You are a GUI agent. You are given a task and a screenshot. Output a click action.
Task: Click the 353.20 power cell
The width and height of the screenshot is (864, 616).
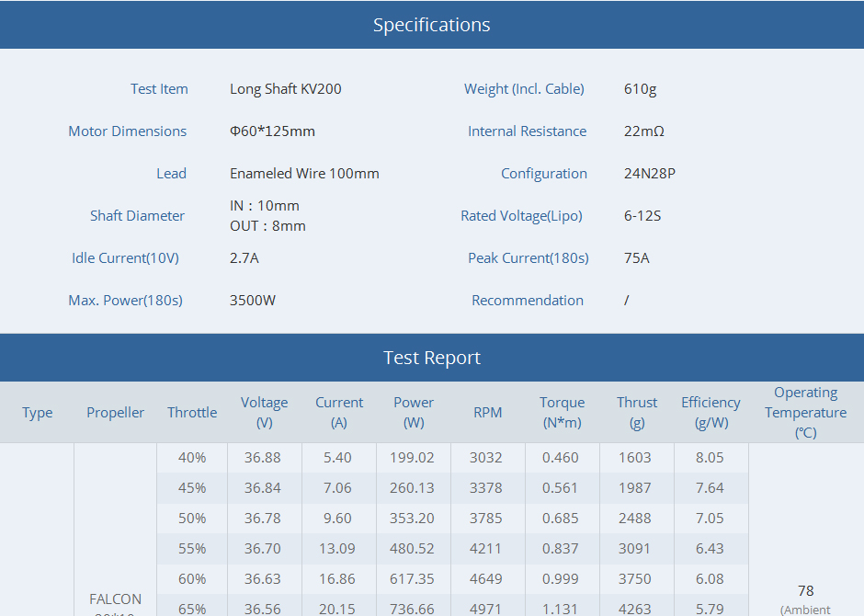point(412,519)
